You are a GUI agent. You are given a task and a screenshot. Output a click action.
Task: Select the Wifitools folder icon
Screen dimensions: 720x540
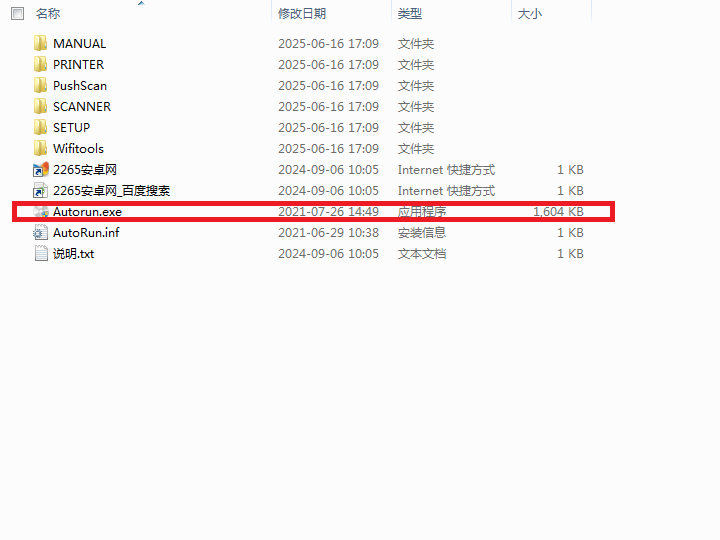pos(40,149)
